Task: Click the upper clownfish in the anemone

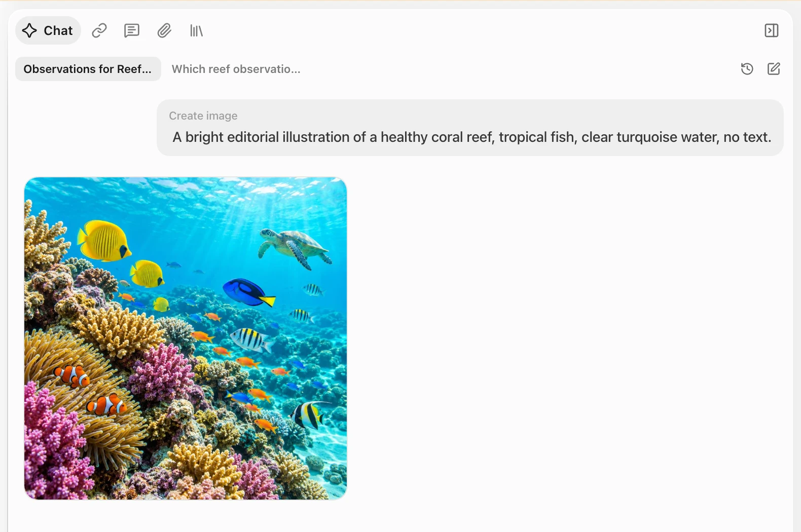Action: [x=72, y=375]
